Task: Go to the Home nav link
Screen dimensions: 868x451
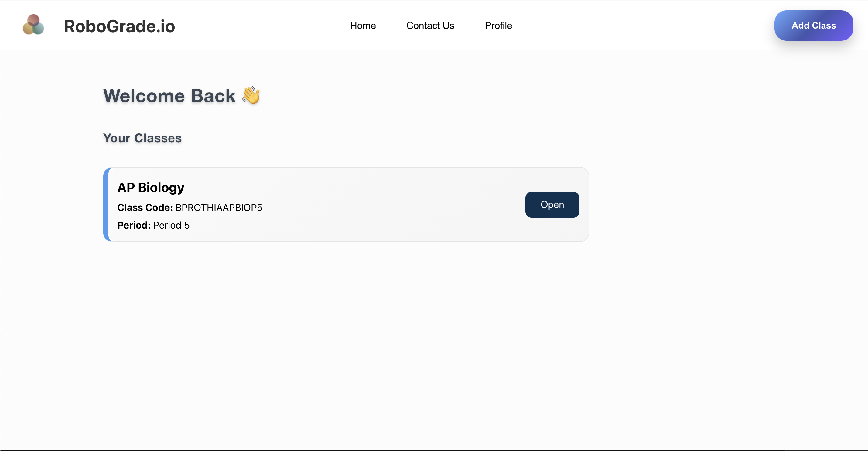Action: [363, 26]
